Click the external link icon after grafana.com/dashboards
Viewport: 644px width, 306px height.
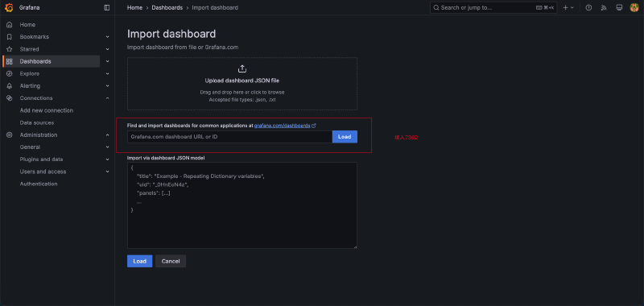[314, 126]
